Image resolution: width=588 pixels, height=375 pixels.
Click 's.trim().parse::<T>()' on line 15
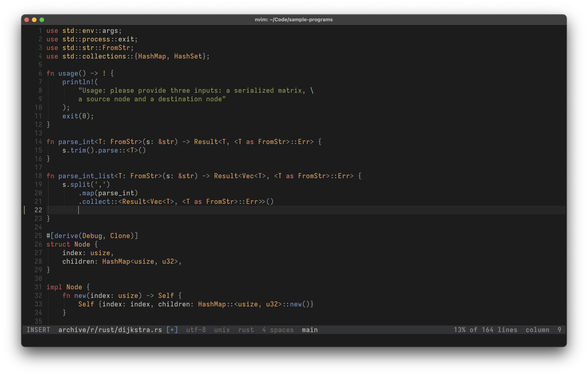click(x=104, y=150)
